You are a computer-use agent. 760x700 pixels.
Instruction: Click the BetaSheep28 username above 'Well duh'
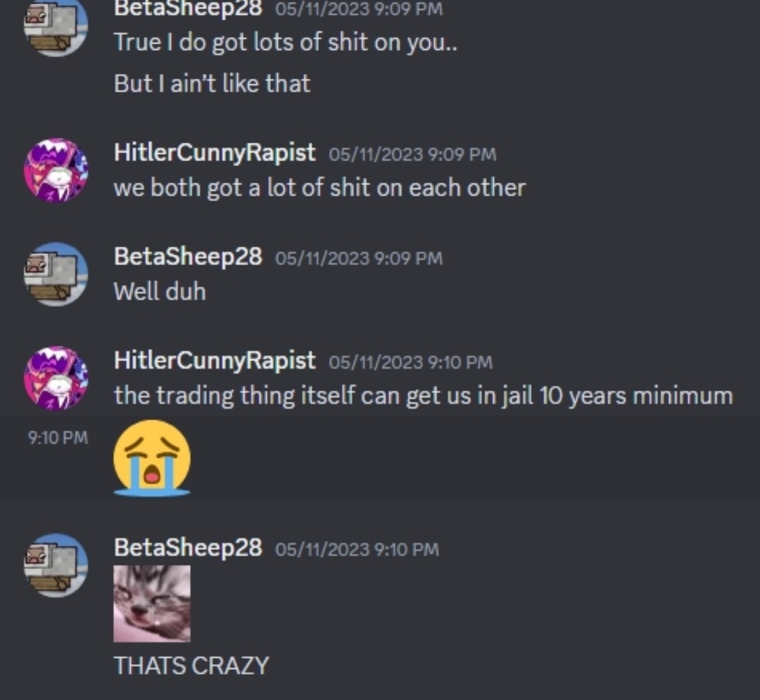point(188,256)
